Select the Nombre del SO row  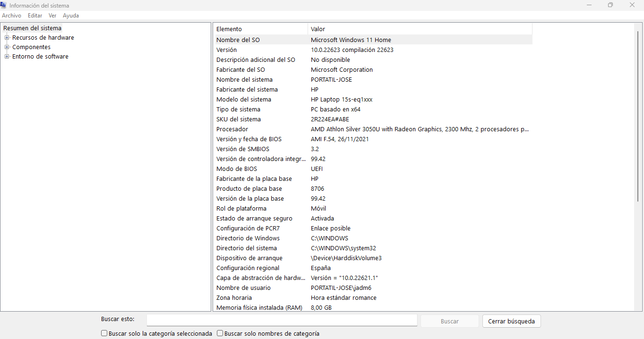[373, 40]
